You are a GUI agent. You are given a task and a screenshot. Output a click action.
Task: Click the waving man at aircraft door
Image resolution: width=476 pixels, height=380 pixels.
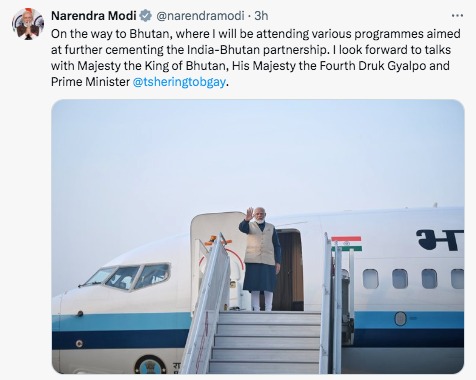pyautogui.click(x=260, y=259)
